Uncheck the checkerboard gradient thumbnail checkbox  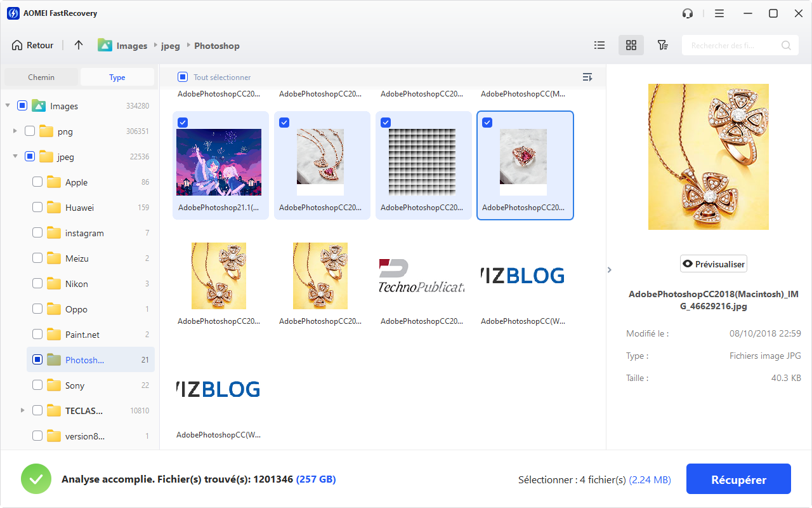coord(386,123)
